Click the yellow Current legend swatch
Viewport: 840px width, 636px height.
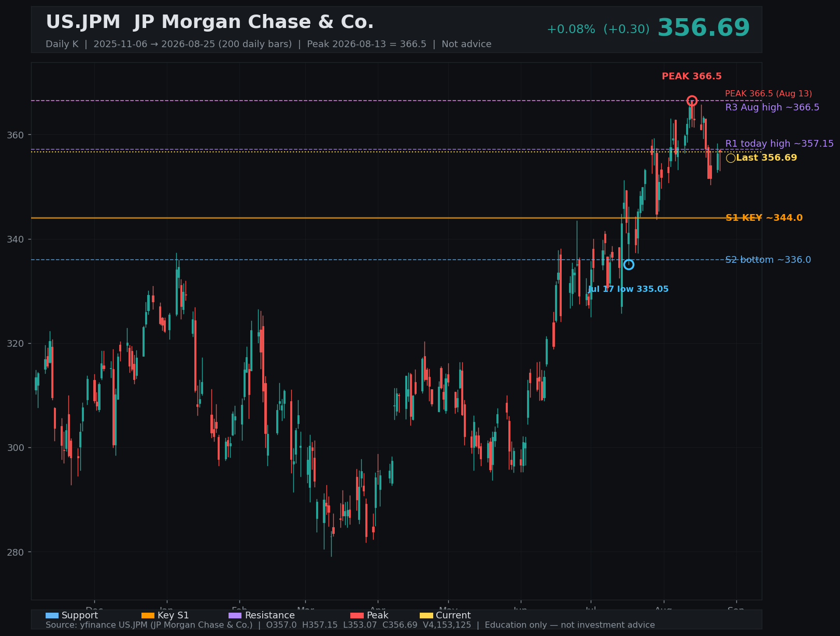(426, 615)
